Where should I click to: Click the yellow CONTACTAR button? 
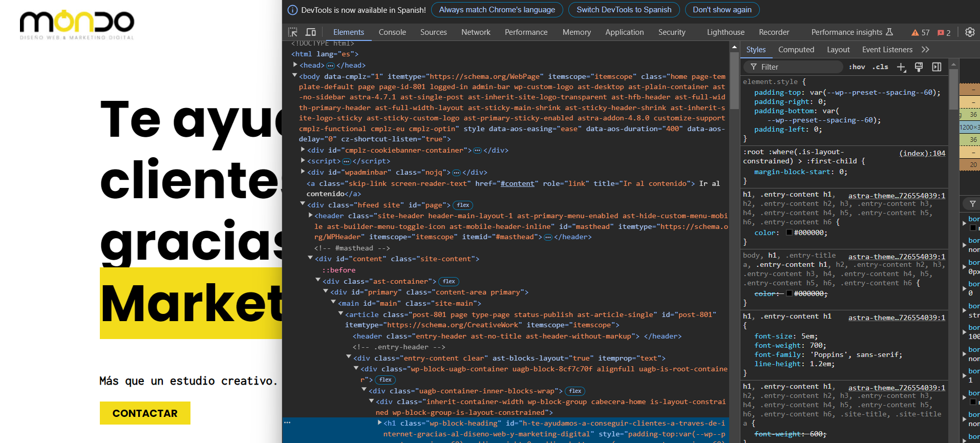pyautogui.click(x=145, y=413)
